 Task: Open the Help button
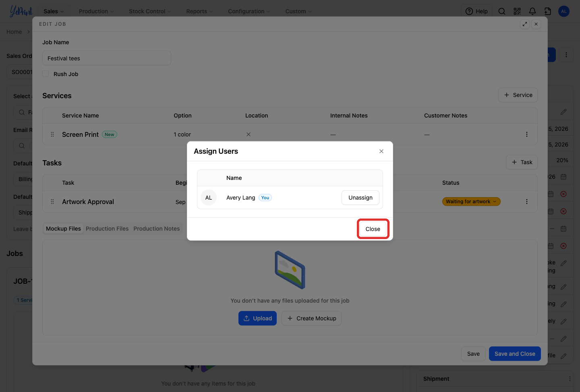click(476, 11)
